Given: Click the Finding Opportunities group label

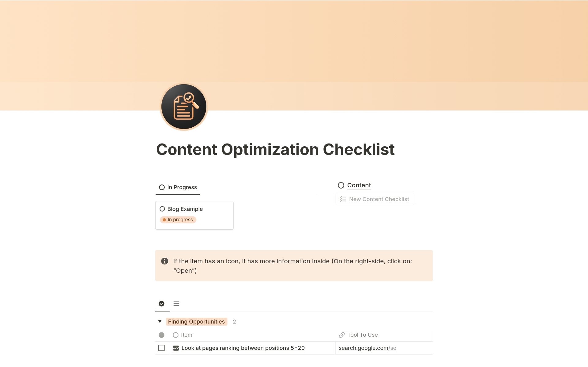Looking at the screenshot, I should (196, 322).
